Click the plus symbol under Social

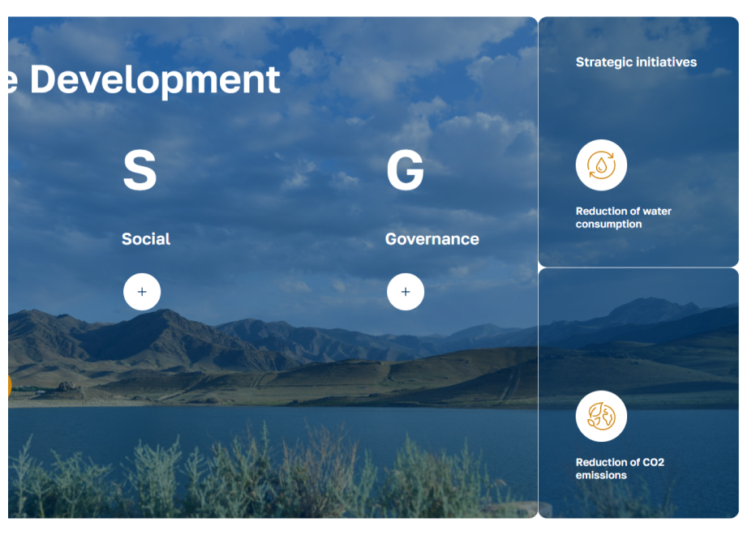click(142, 292)
